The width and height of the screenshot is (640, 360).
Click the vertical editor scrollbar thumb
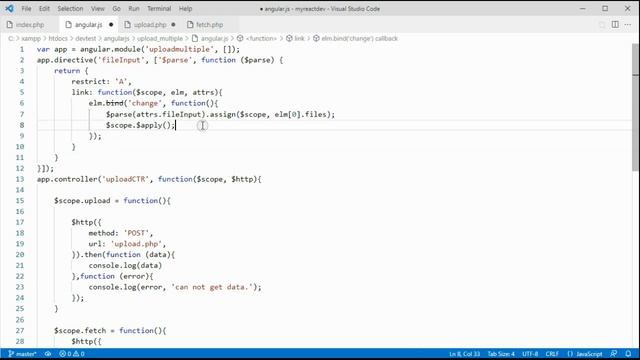pyautogui.click(x=636, y=107)
